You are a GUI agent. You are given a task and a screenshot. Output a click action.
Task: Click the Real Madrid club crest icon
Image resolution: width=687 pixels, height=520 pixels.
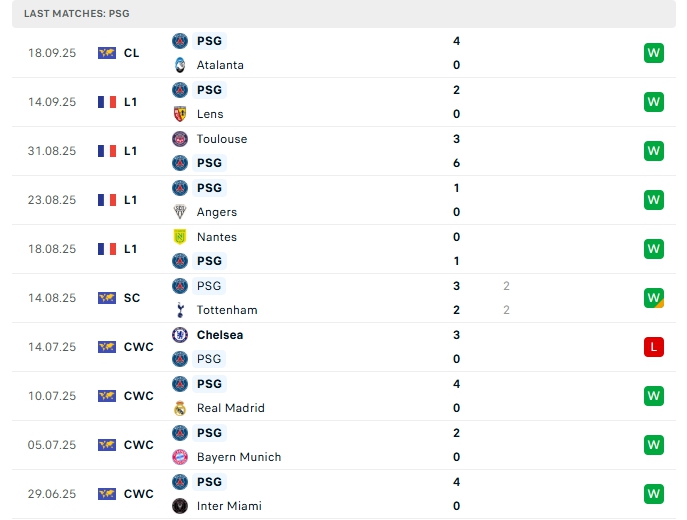pyautogui.click(x=180, y=408)
